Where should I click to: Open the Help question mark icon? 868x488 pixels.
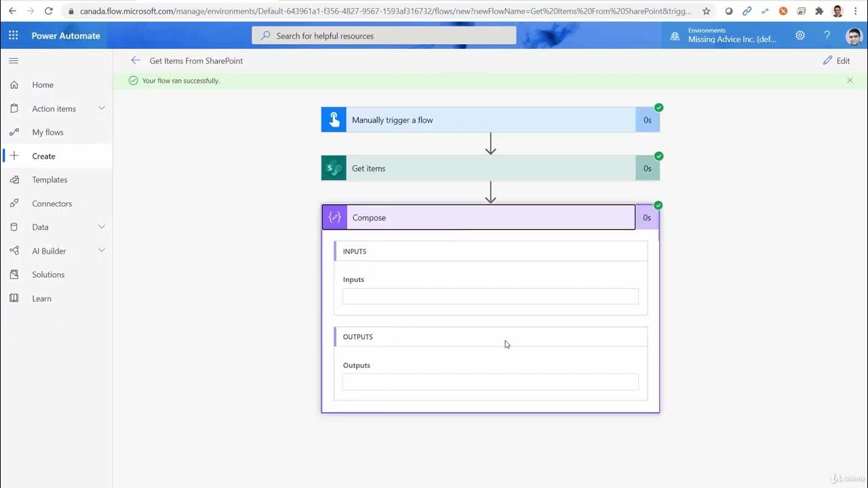pyautogui.click(x=827, y=35)
